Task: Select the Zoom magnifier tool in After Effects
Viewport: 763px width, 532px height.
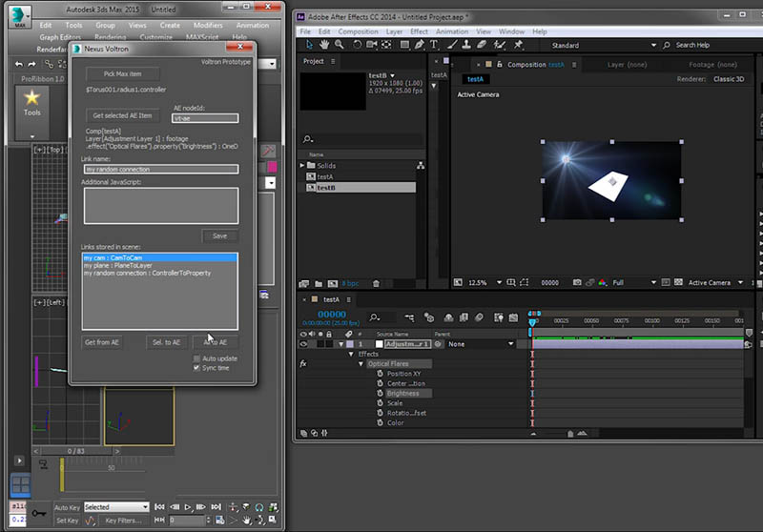Action: pos(340,45)
